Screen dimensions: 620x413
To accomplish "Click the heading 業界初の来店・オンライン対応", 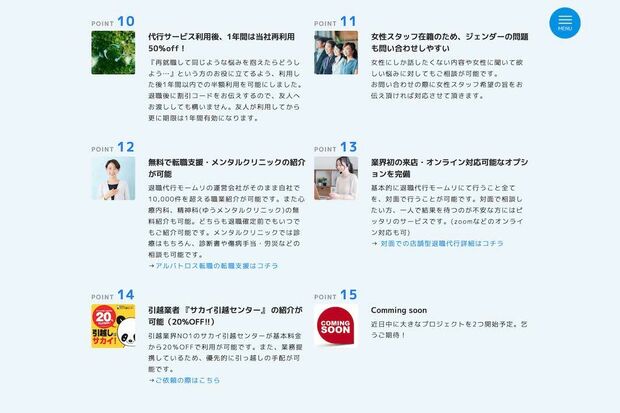I will point(450,168).
